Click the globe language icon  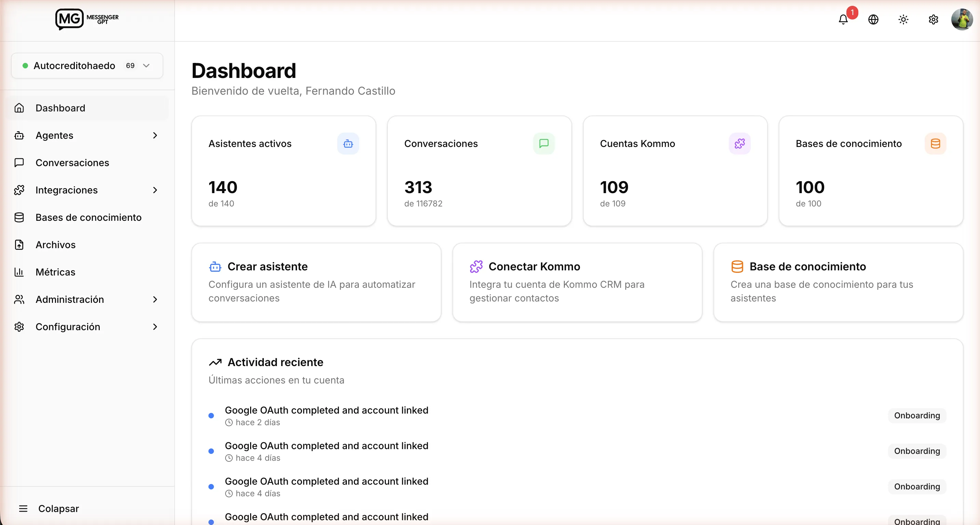pyautogui.click(x=873, y=19)
